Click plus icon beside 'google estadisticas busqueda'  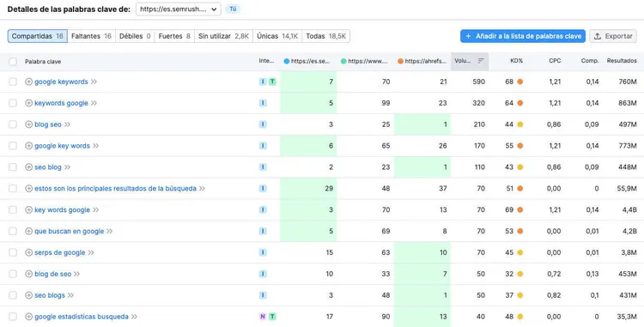point(28,317)
